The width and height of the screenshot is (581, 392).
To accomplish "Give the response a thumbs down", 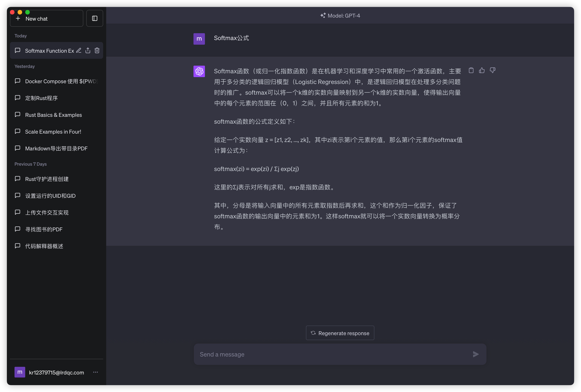I will (493, 70).
